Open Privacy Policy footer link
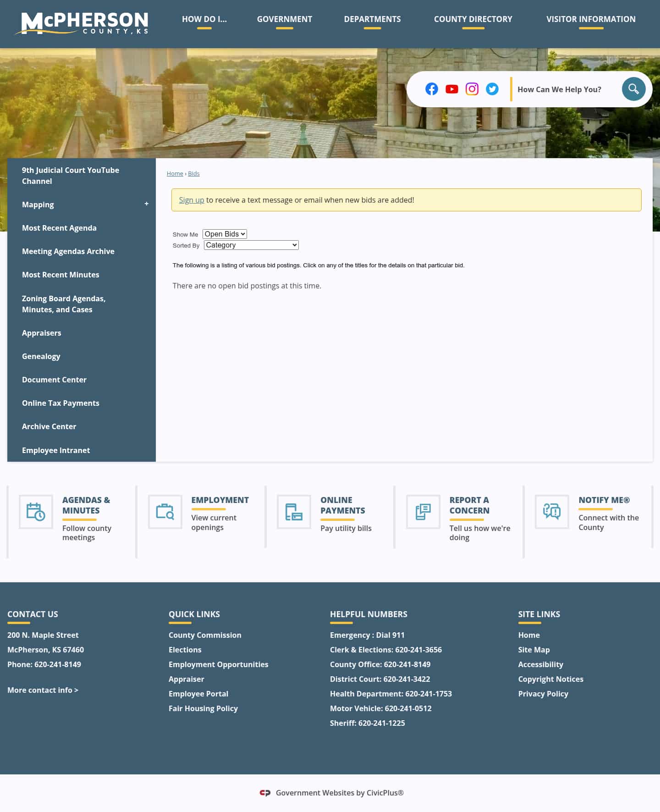Viewport: 660px width, 812px height. coord(543,694)
